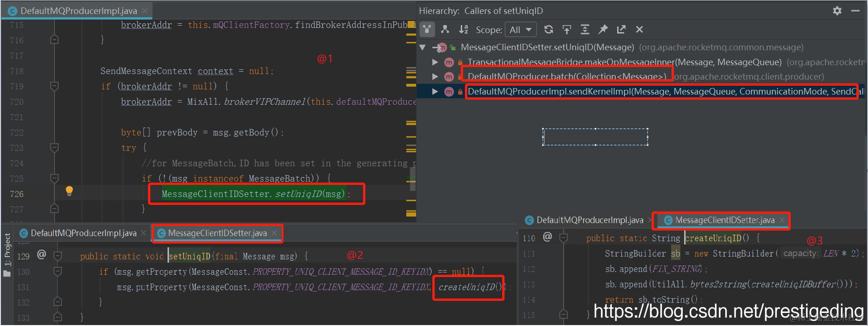Open Hierarchy panel settings gear
Screen dimensions: 868x326
point(837,11)
